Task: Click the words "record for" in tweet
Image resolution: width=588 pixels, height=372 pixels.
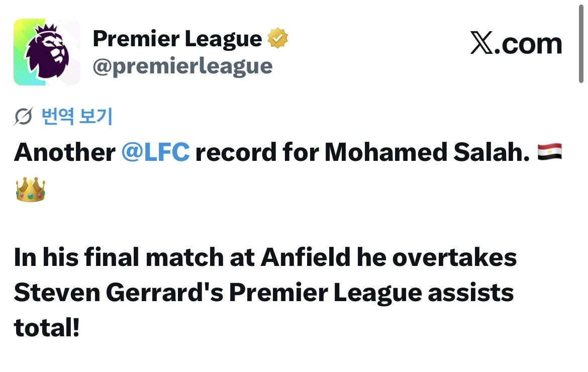Action: tap(257, 152)
